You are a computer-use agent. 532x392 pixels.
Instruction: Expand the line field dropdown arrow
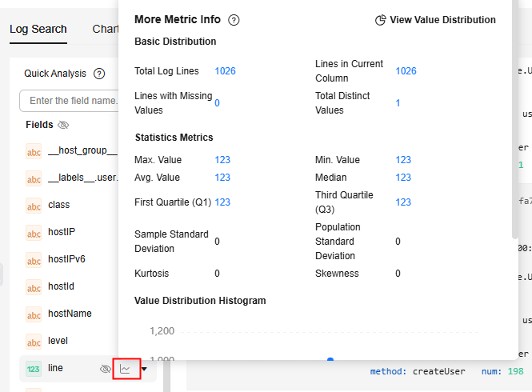(x=144, y=369)
